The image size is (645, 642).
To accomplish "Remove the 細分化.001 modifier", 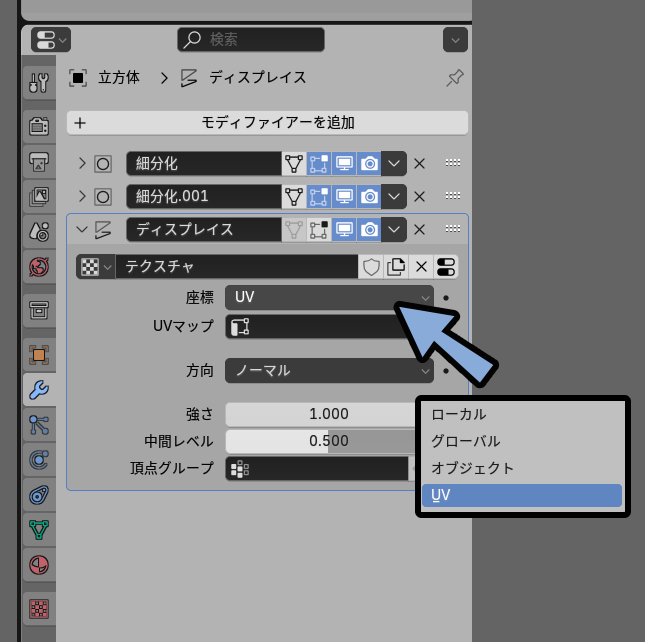I will coord(419,196).
